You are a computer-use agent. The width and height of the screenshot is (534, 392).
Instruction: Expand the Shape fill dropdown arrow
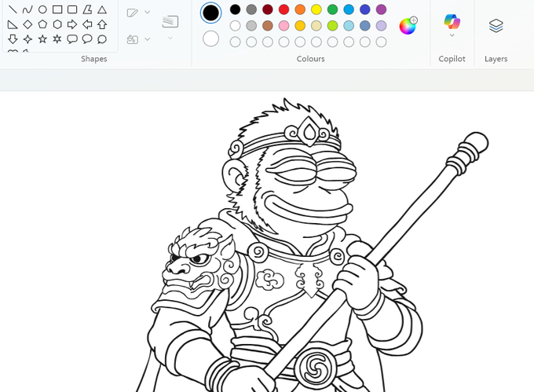[148, 39]
